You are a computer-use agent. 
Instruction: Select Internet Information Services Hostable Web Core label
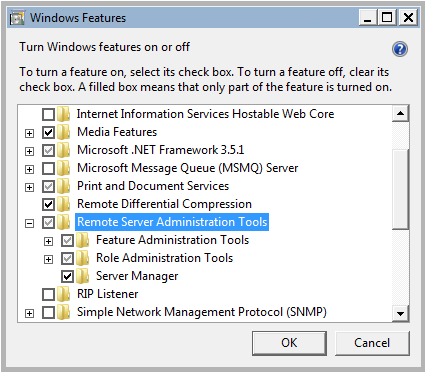point(205,114)
